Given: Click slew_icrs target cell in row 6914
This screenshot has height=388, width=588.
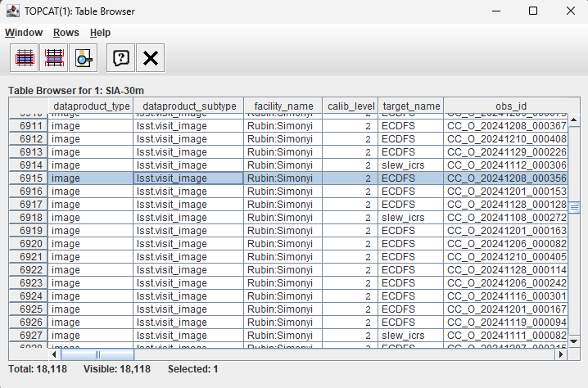Looking at the screenshot, I should (x=411, y=165).
